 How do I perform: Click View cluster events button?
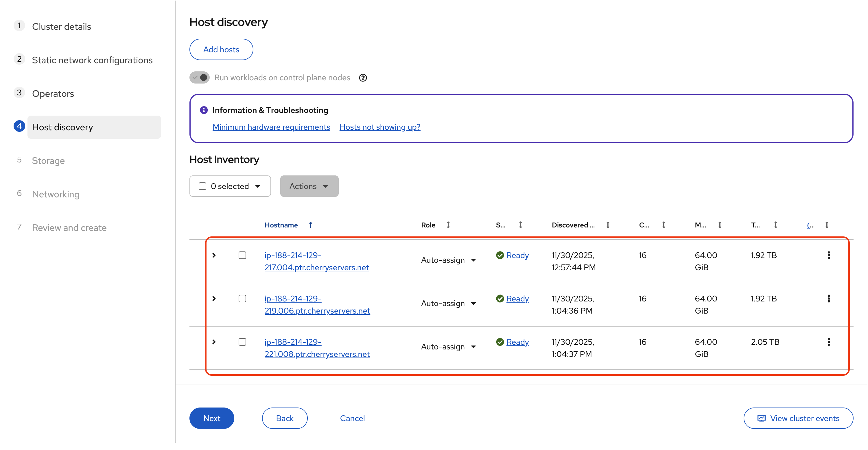pos(798,418)
